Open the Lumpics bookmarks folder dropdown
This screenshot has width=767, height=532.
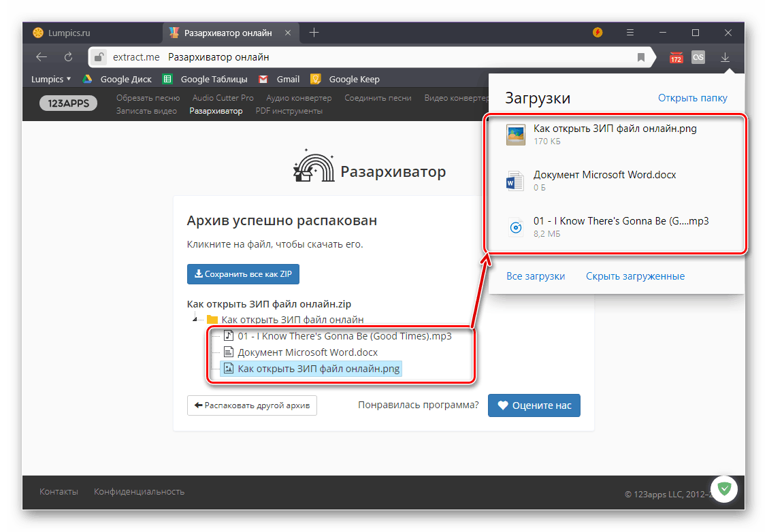coord(51,79)
